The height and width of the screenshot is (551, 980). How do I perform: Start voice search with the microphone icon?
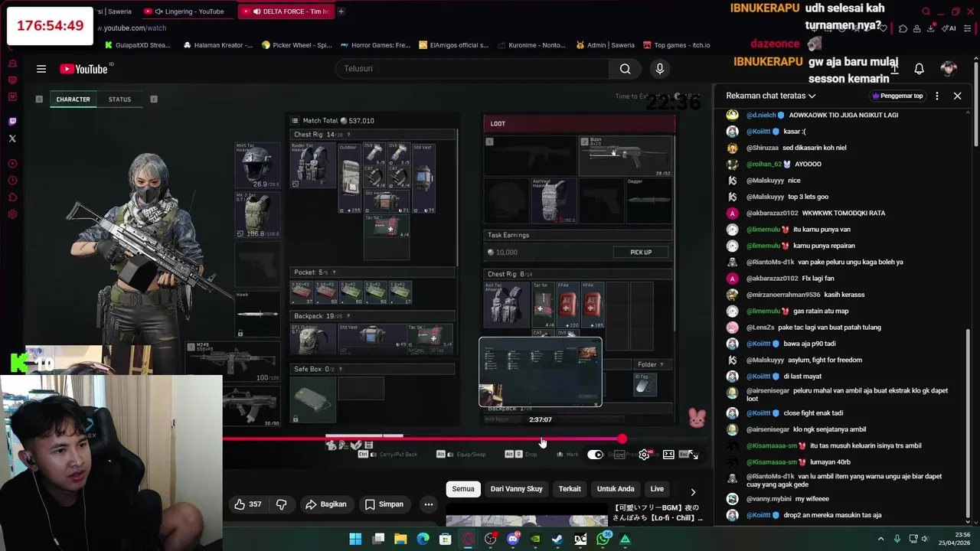660,69
